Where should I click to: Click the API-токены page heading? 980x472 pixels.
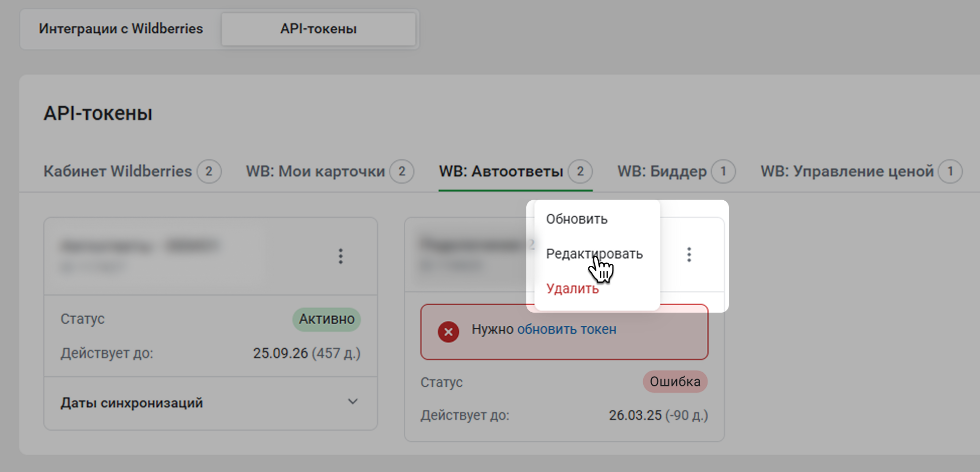98,113
